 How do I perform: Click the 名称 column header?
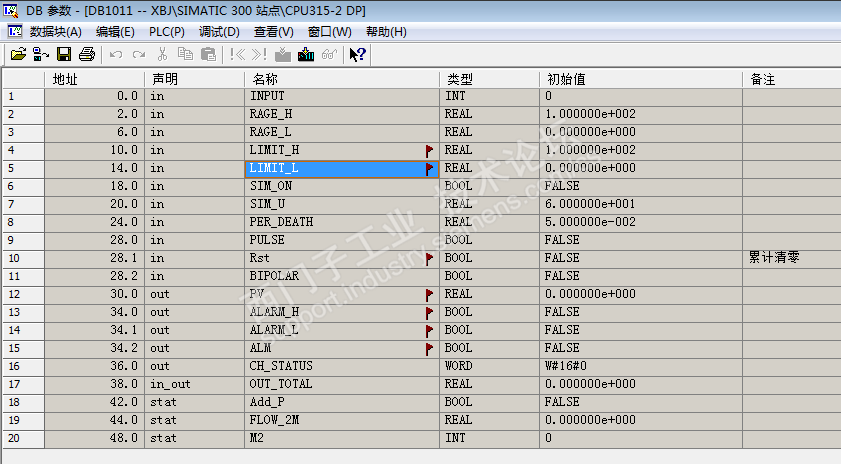click(342, 79)
